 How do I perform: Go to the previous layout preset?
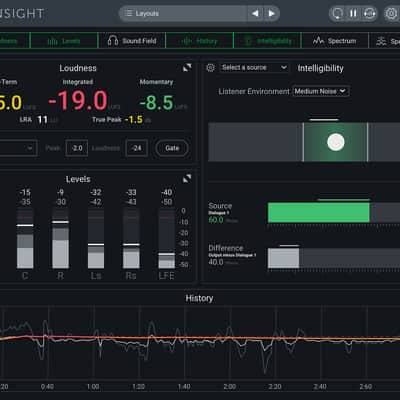point(255,13)
